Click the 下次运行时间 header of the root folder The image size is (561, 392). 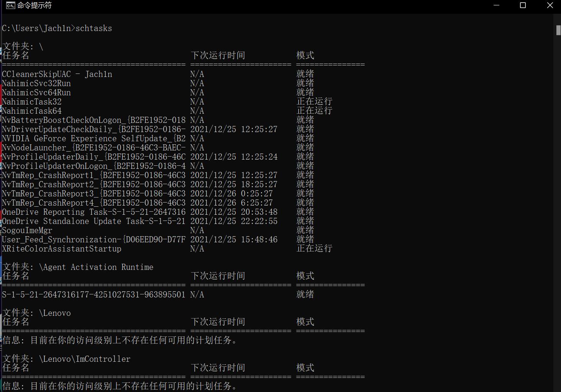click(x=218, y=56)
